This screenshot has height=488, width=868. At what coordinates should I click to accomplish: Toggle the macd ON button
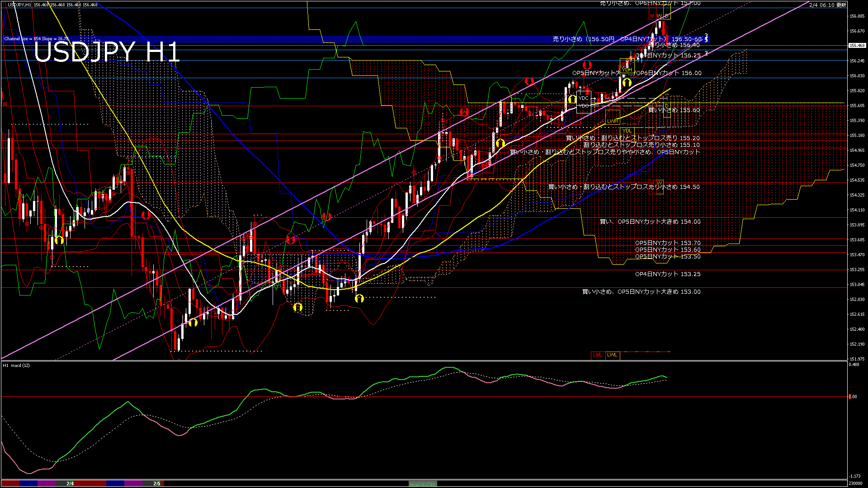(x=423, y=484)
